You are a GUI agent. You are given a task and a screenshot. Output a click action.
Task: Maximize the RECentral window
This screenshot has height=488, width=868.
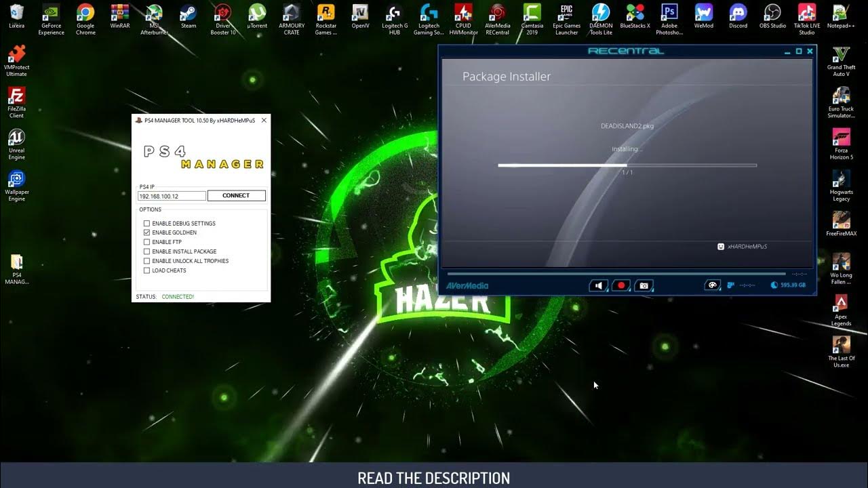[x=799, y=52]
